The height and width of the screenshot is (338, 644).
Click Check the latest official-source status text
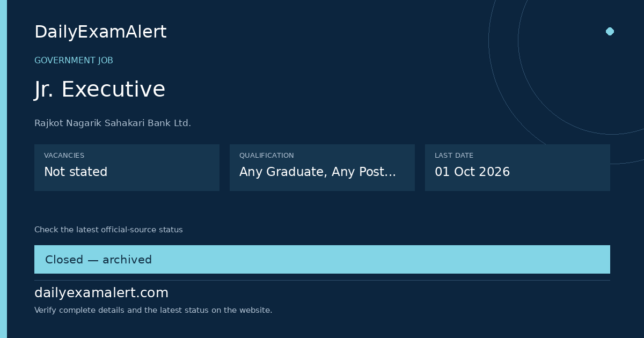tap(108, 230)
